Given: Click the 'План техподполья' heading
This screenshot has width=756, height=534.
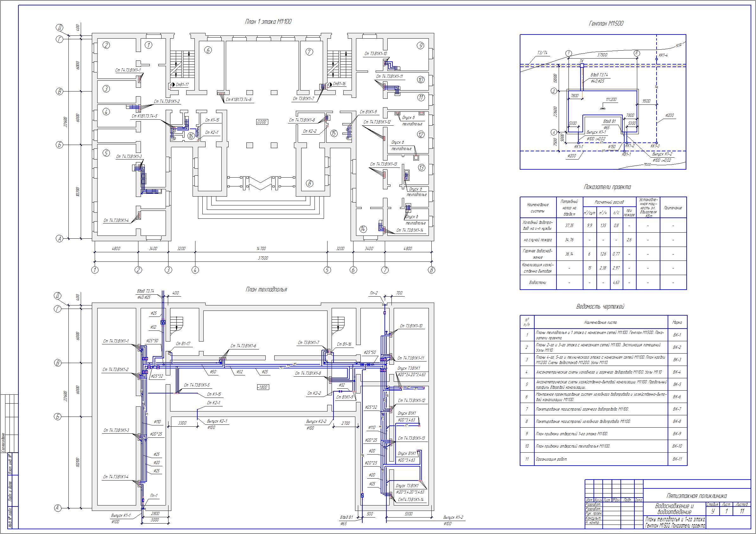Looking at the screenshot, I should coord(266,290).
